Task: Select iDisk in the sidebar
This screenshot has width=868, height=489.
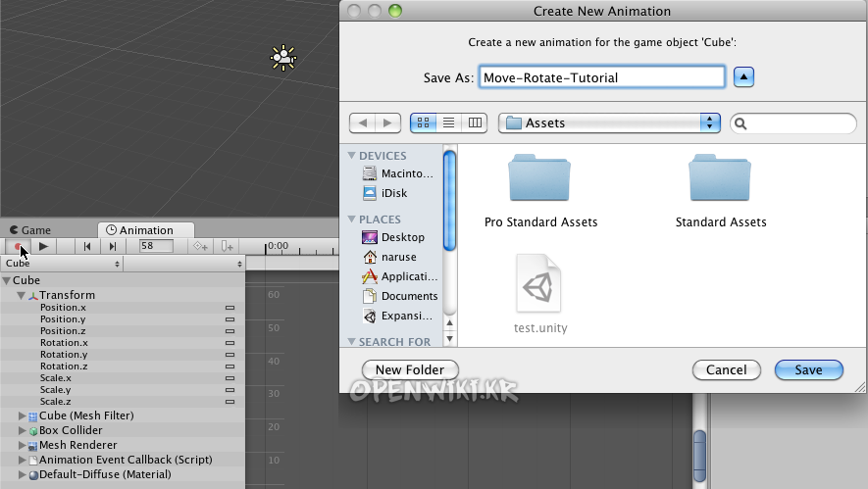Action: point(385,193)
